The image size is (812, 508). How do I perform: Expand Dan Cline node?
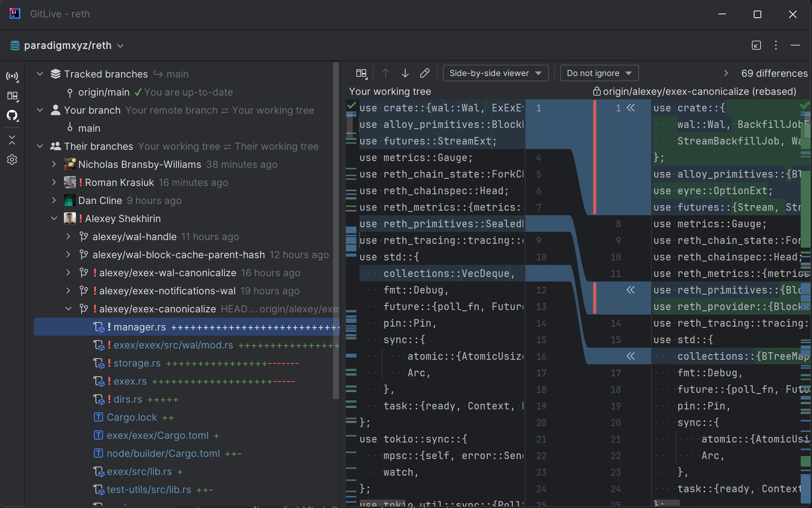54,201
